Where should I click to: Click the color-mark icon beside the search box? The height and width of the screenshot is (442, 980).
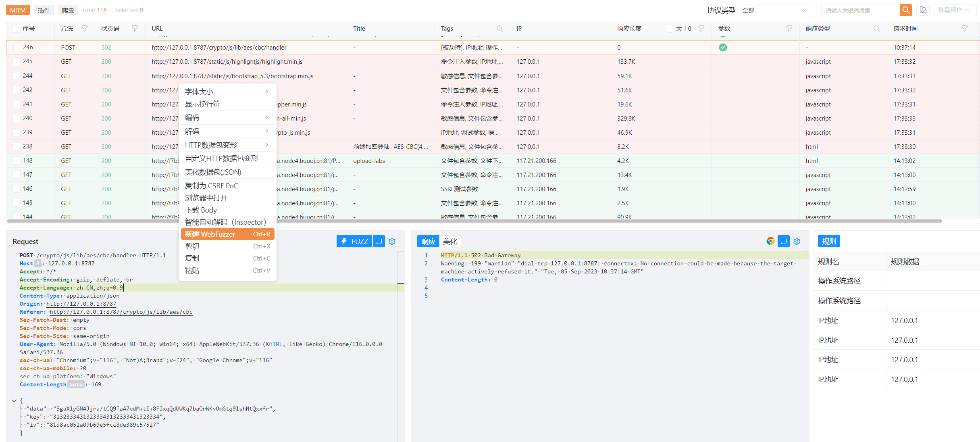tap(924, 10)
